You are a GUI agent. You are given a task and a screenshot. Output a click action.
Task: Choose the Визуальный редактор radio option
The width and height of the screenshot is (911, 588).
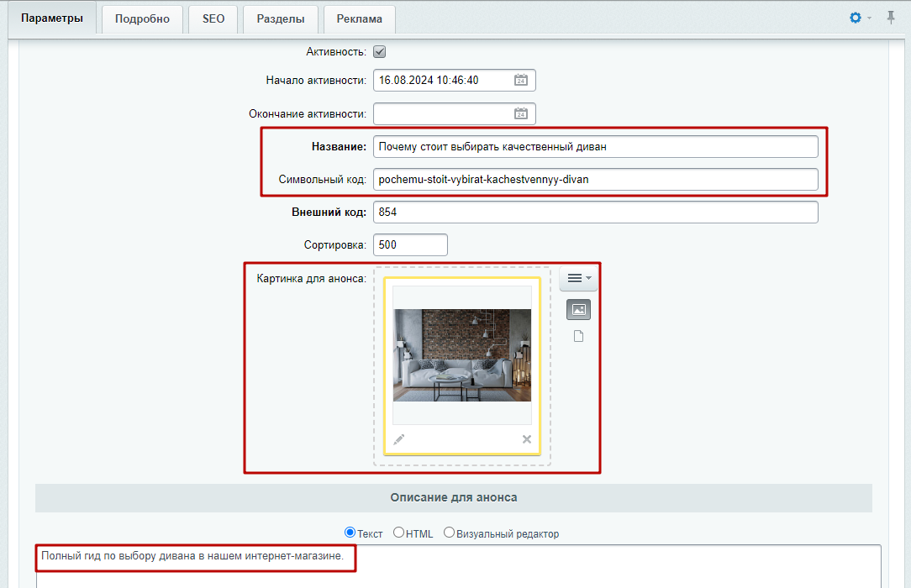tap(449, 533)
